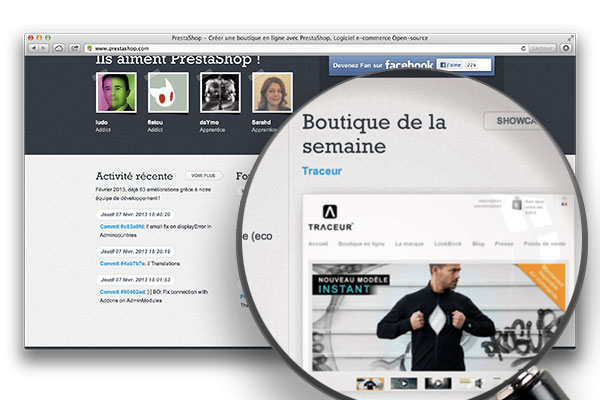Open flatou's avatar picture
This screenshot has height=400, width=600.
pos(168,93)
